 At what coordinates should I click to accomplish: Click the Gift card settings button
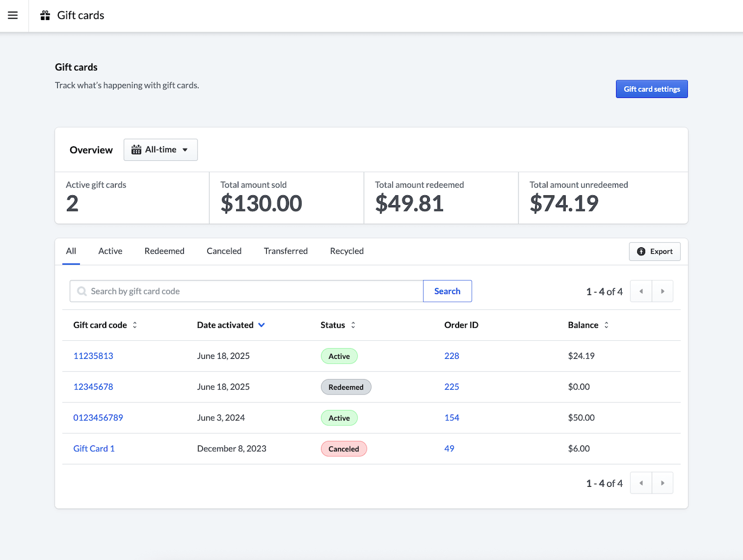[652, 89]
